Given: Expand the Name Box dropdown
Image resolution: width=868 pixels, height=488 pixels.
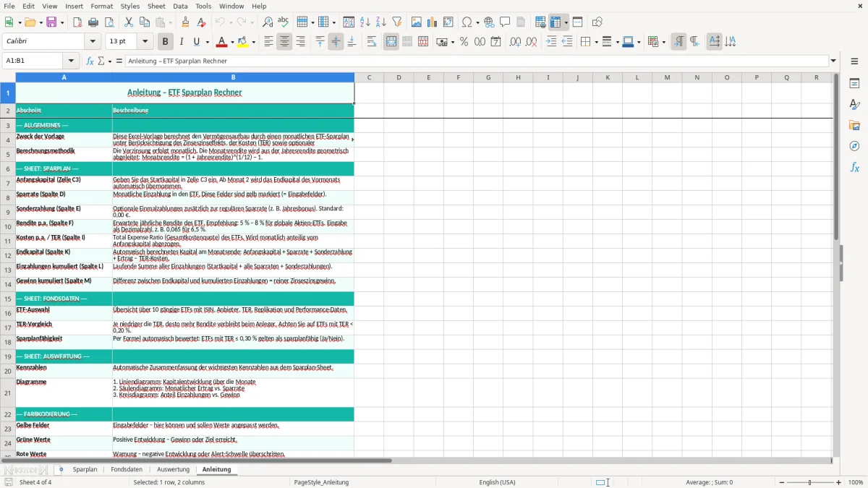Looking at the screenshot, I should pyautogui.click(x=71, y=61).
